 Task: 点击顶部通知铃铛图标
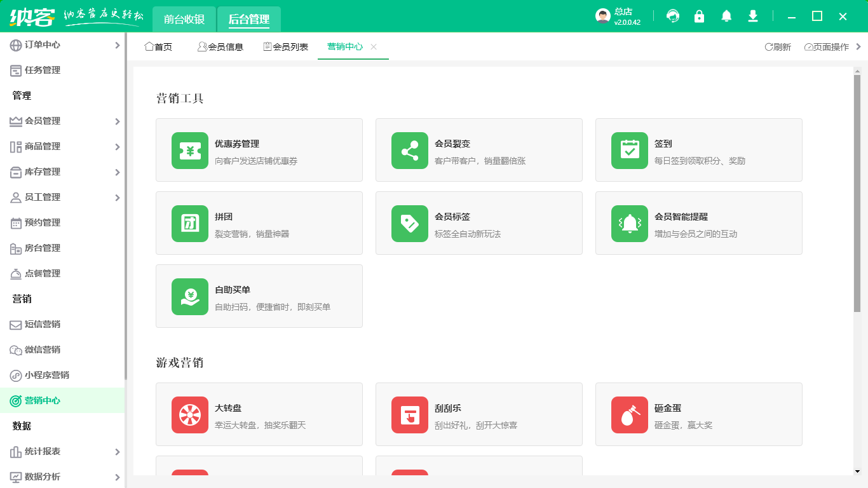tap(726, 16)
